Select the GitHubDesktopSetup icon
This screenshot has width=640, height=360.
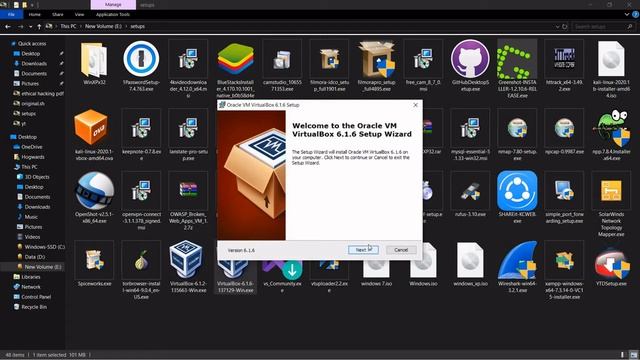(470, 59)
